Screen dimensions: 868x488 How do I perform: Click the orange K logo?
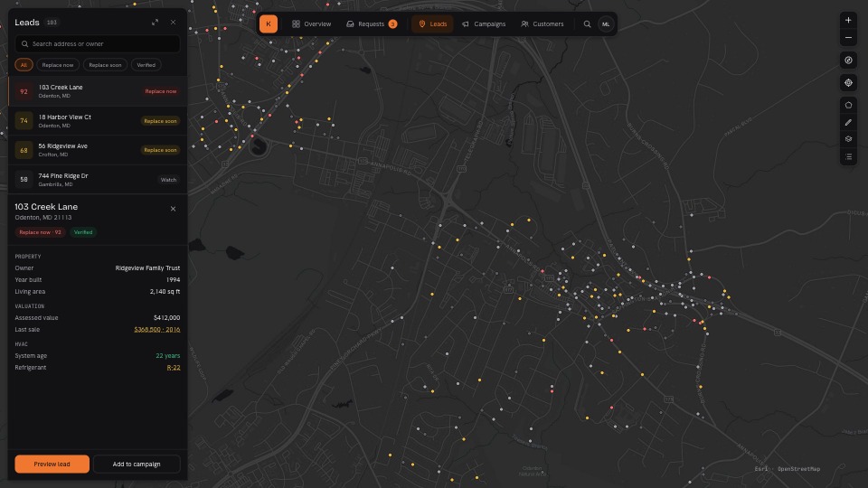click(x=269, y=23)
